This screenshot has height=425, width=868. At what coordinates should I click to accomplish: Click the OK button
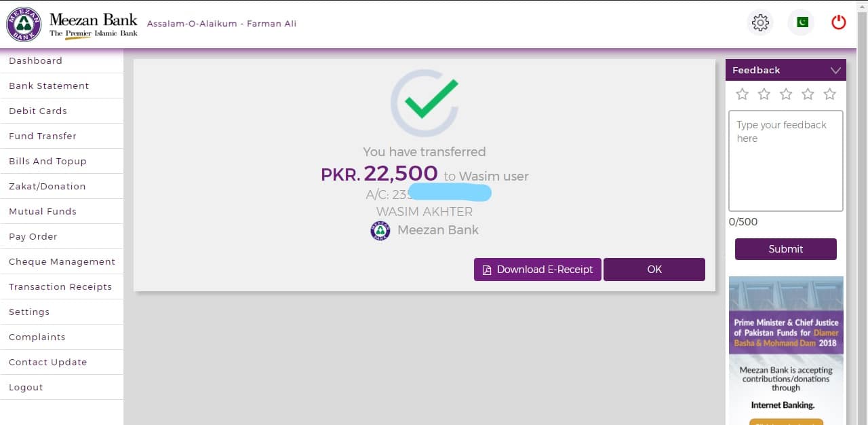(654, 270)
